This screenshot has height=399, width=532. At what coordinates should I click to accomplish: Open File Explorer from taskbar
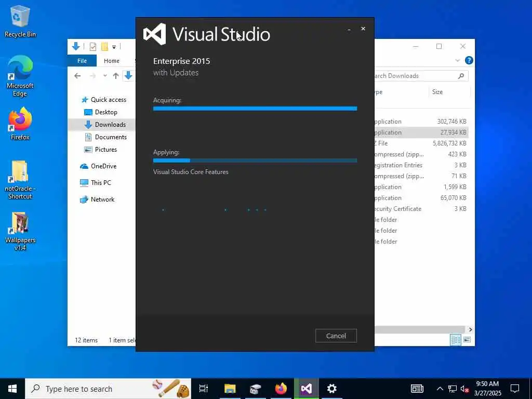point(230,389)
